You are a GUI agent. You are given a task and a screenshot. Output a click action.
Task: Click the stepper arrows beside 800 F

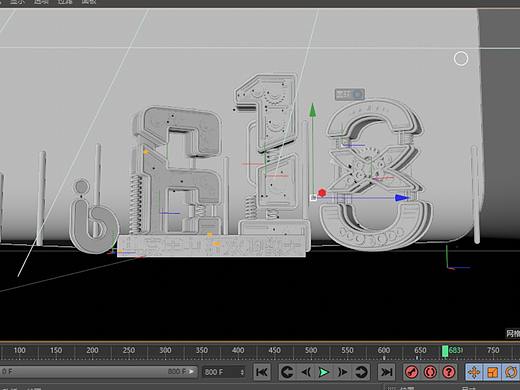[242, 372]
